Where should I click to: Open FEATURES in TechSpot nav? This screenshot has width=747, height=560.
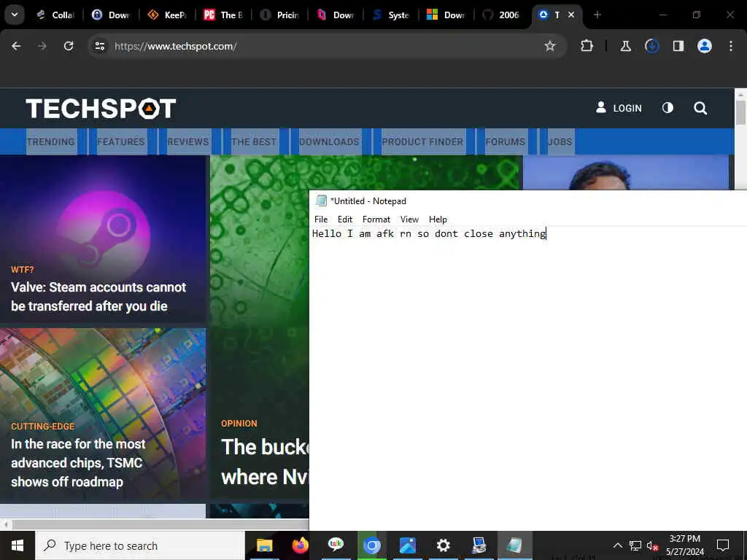pyautogui.click(x=121, y=142)
